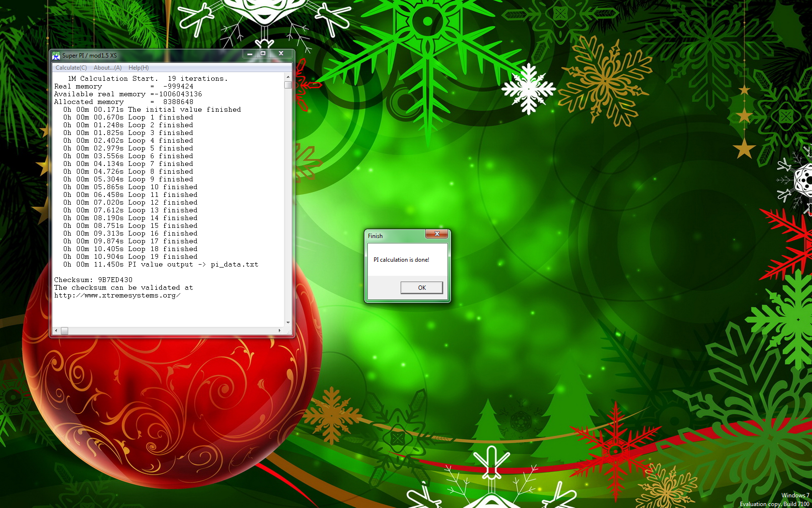Click 'PI value output -> pi_data.txt' line
The image size is (812, 508).
pos(160,264)
